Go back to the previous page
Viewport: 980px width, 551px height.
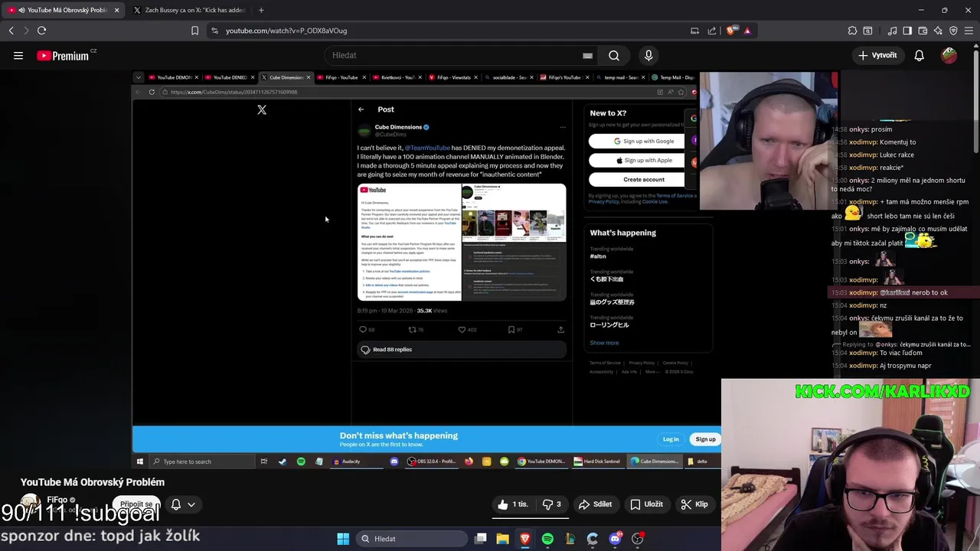[11, 31]
